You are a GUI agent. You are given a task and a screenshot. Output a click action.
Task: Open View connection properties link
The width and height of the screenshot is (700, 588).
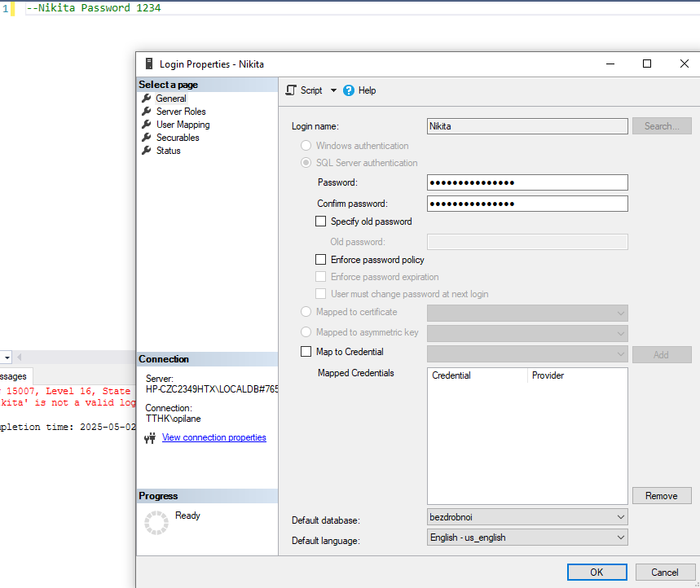[214, 438]
